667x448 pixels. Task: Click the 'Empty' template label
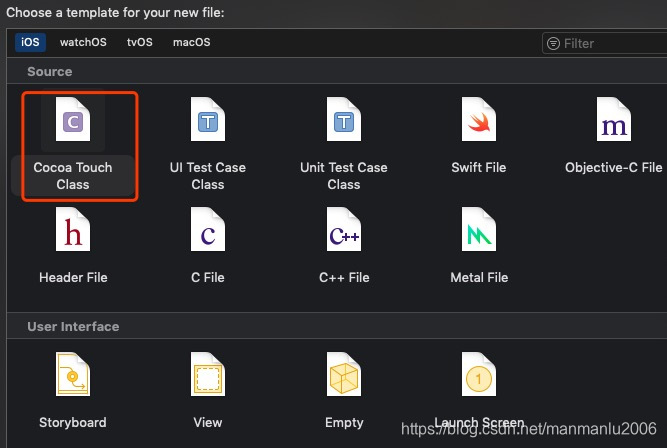344,422
